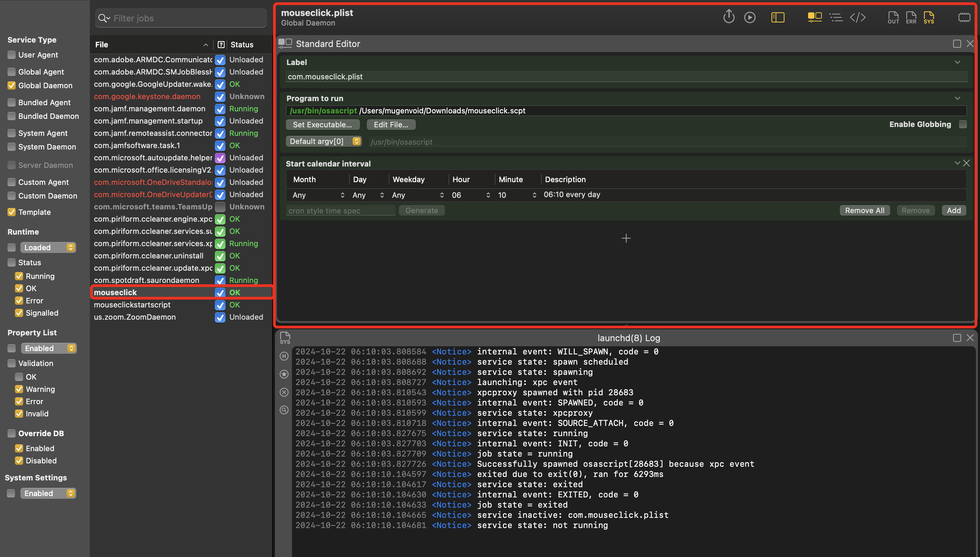980x557 pixels.
Task: Select the us.zoom.ZoomDaemon job row
Action: [181, 317]
